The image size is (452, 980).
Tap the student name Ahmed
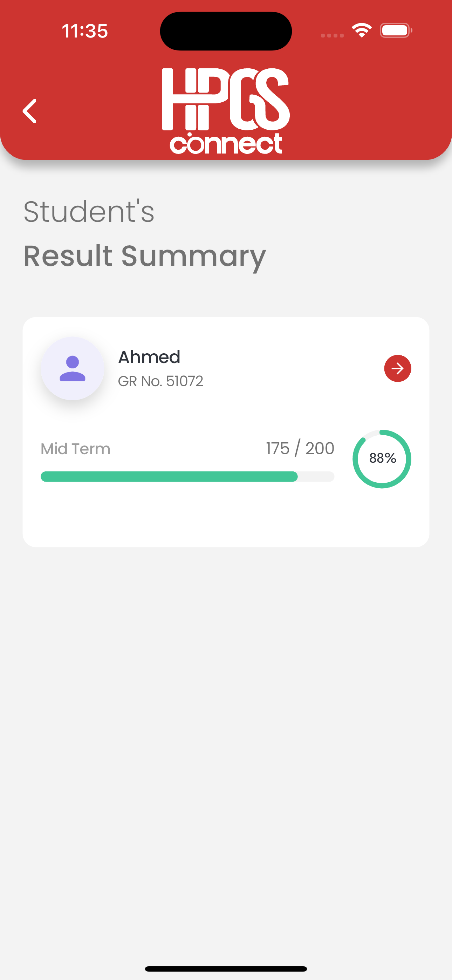(x=149, y=357)
